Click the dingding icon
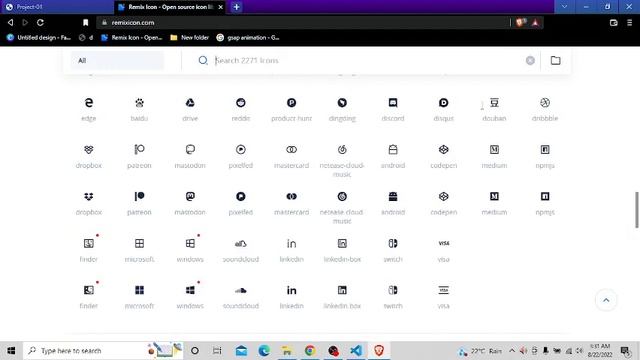This screenshot has height=360, width=640. tap(342, 103)
